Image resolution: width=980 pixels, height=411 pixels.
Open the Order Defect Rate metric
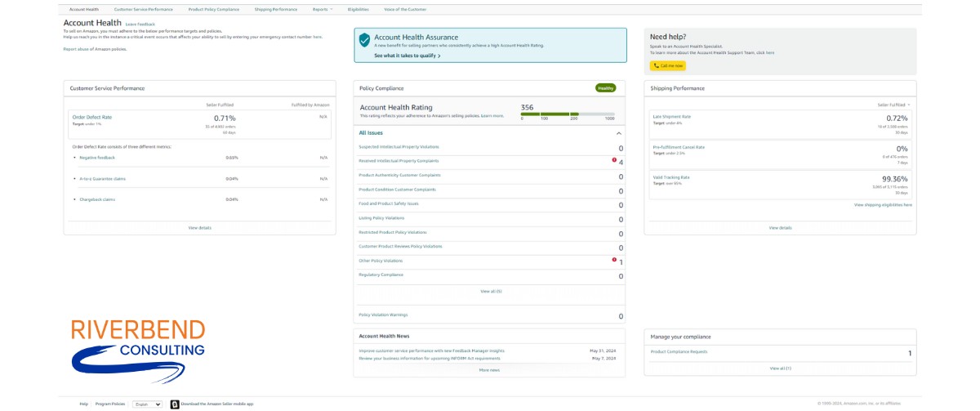click(x=92, y=117)
